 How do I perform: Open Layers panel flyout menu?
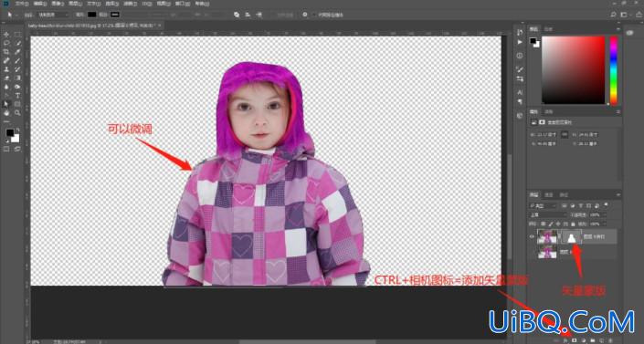[x=618, y=194]
